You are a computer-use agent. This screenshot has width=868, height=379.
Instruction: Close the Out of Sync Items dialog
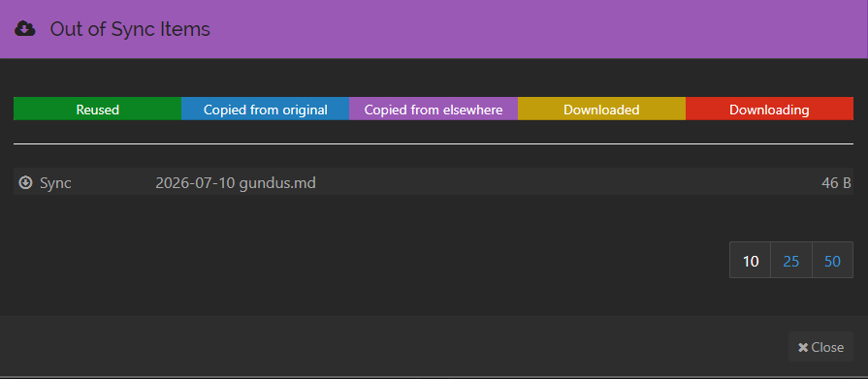tap(820, 347)
